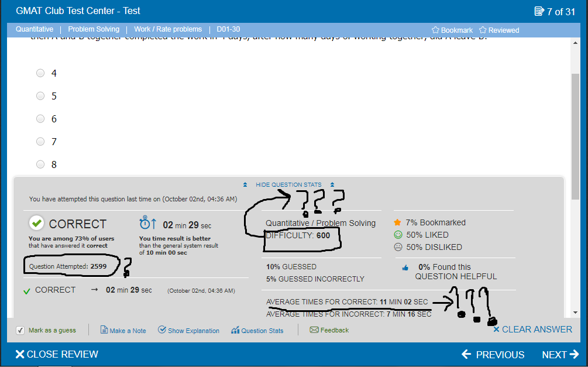Image resolution: width=588 pixels, height=367 pixels.
Task: Click 'Quantitative / Problem Solving' stats heading
Action: click(x=321, y=223)
